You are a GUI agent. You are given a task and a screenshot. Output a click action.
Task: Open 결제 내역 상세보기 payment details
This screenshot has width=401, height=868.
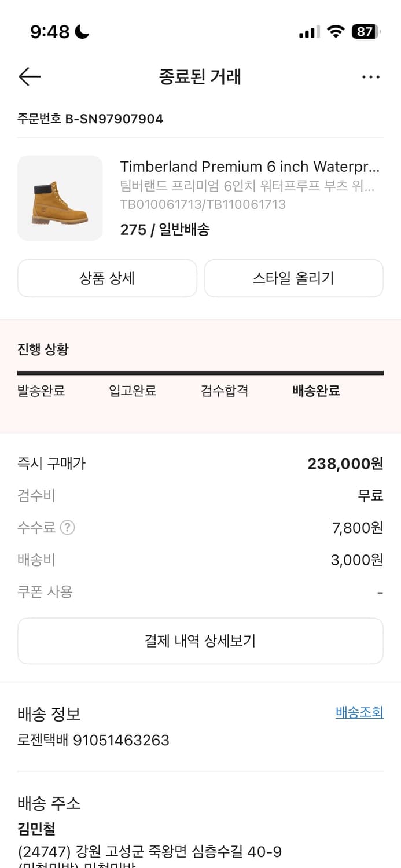pos(200,641)
